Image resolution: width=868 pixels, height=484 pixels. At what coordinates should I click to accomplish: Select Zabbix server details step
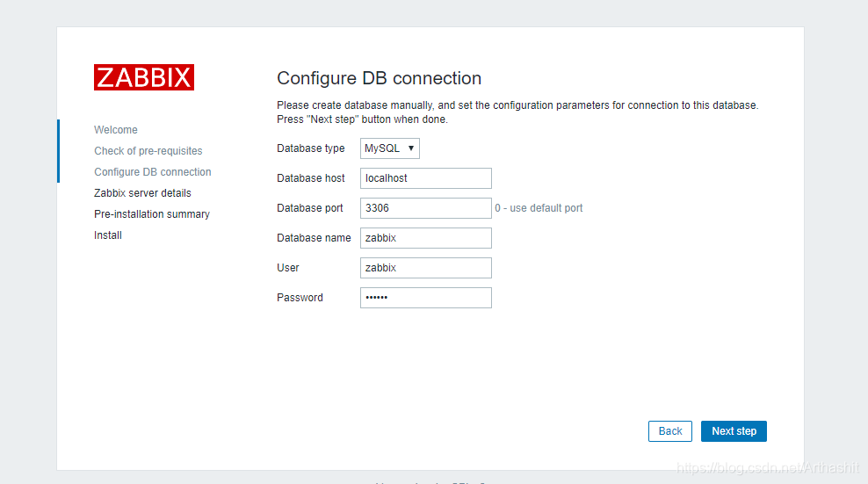coord(143,192)
